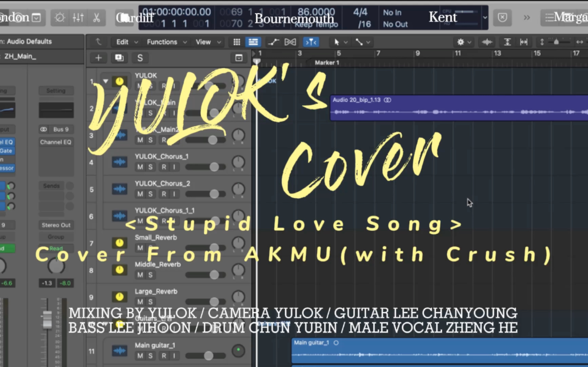
Task: Open the LCD display mode dropdown arrow
Action: pyautogui.click(x=485, y=17)
